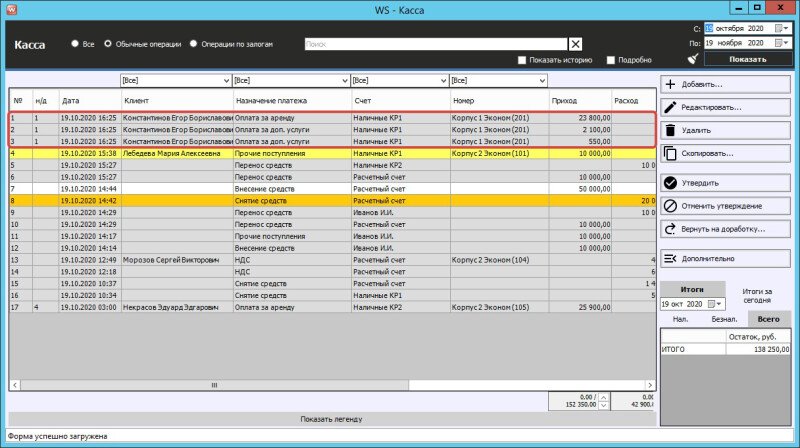Click the checkmark icon for Утвердить
Image resolution: width=800 pixels, height=448 pixels.
pos(671,183)
